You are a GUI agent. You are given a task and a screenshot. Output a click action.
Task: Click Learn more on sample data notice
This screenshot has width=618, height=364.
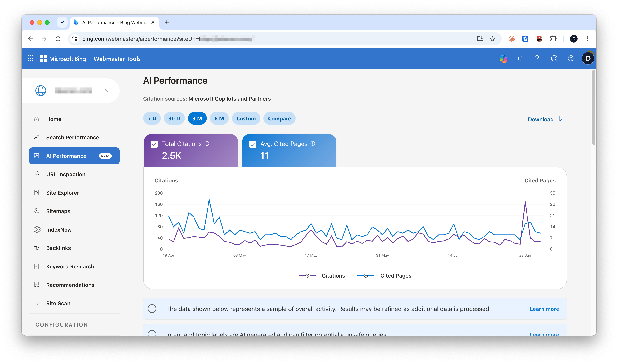[544, 309]
